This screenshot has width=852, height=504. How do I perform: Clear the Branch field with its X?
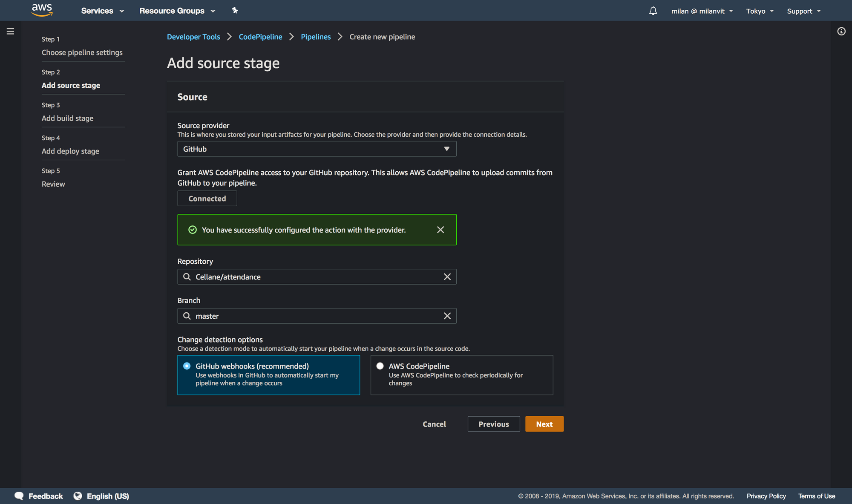pos(447,316)
